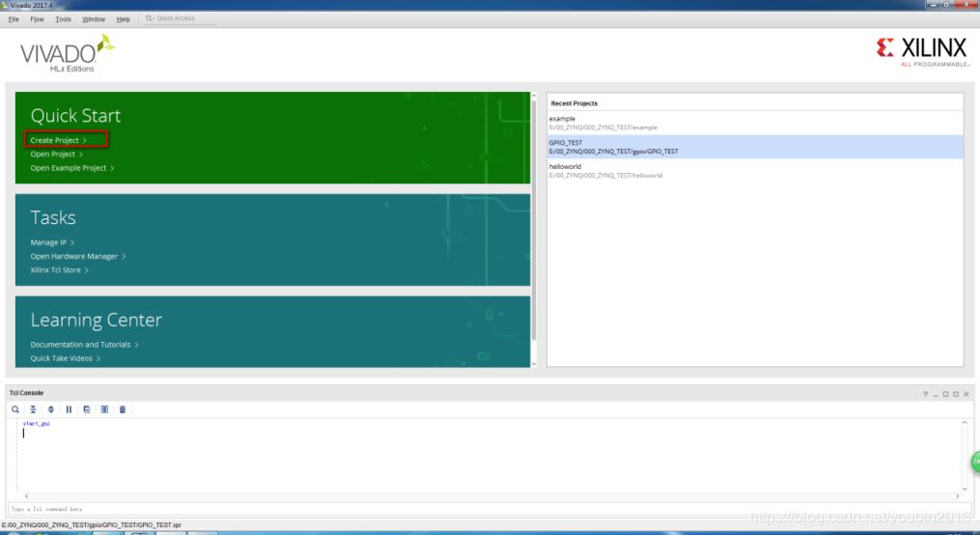Click scroll up arrow of Quick Start pane

pyautogui.click(x=534, y=96)
